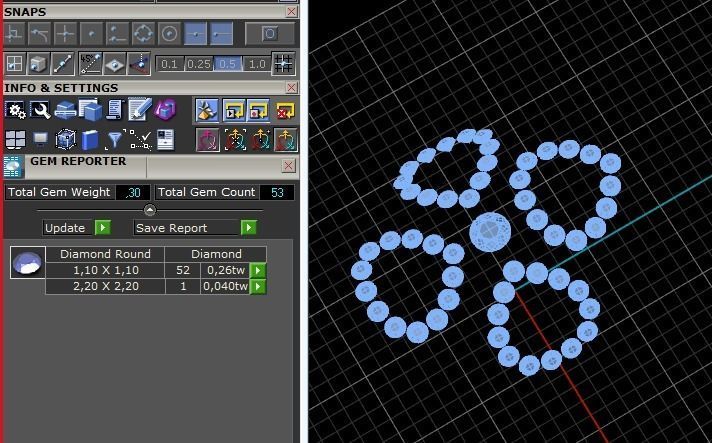Click the wireframe cube bounding box icon
The width and height of the screenshot is (712, 443).
(x=65, y=140)
